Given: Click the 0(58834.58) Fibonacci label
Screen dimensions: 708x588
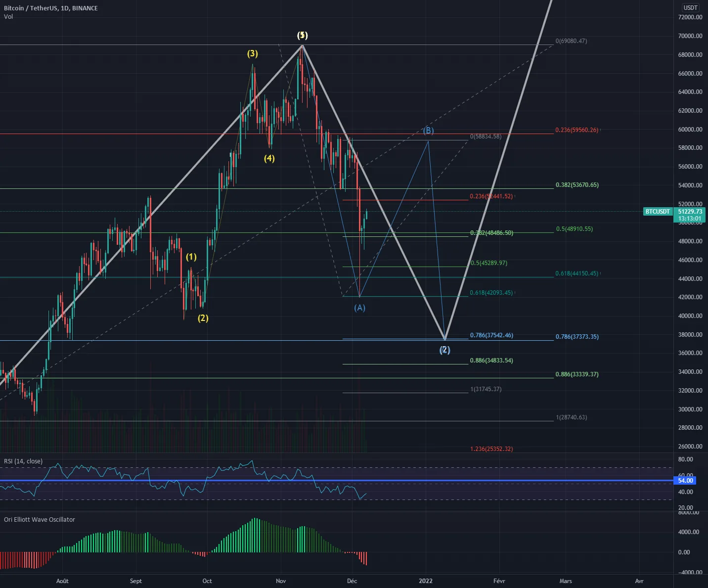Looking at the screenshot, I should pos(486,136).
